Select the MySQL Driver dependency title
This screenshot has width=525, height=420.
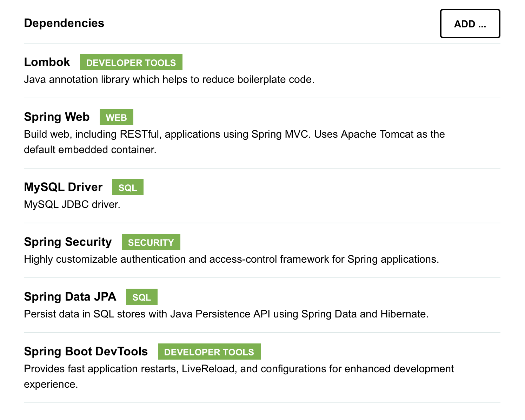(63, 187)
